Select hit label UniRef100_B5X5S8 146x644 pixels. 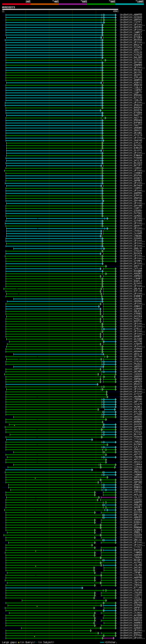tap(131, 40)
